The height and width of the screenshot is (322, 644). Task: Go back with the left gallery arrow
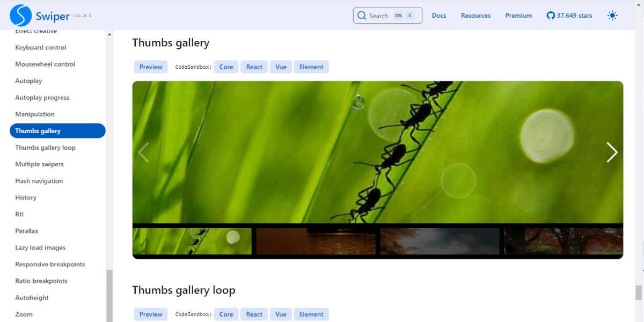click(x=143, y=152)
